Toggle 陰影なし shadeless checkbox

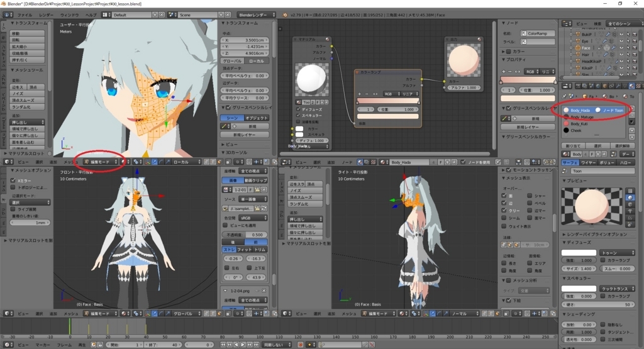tap(603, 324)
